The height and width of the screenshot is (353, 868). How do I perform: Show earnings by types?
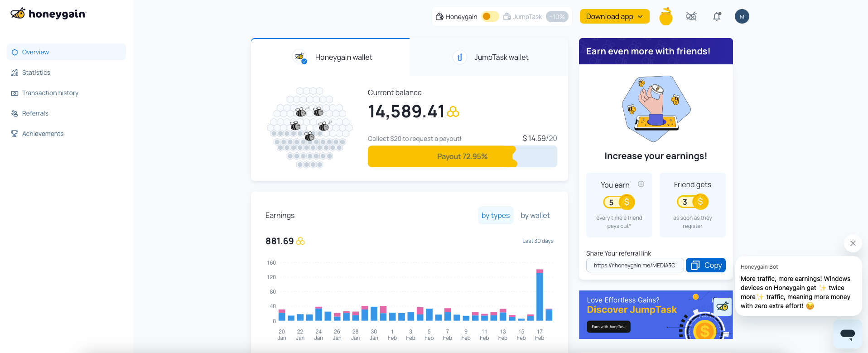(x=495, y=216)
